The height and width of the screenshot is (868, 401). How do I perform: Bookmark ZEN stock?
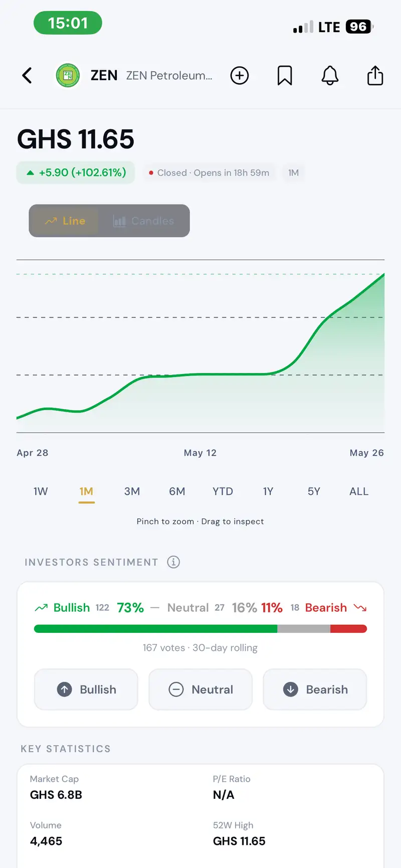point(285,76)
